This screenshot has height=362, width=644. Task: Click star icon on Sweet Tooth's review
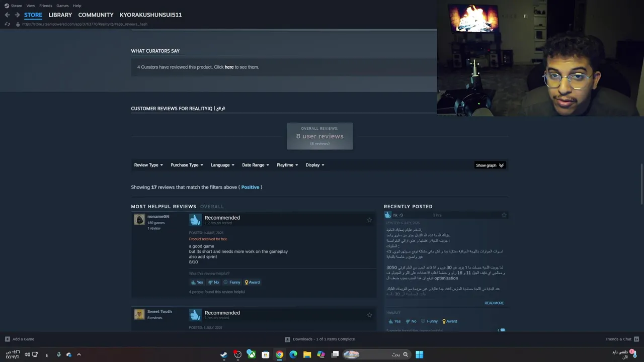[369, 315]
